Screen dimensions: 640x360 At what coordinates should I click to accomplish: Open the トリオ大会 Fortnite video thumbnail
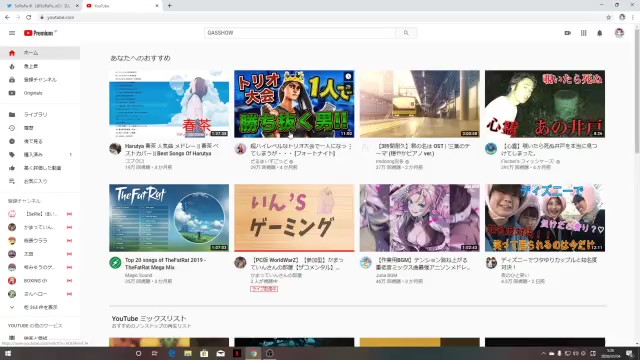click(x=294, y=104)
